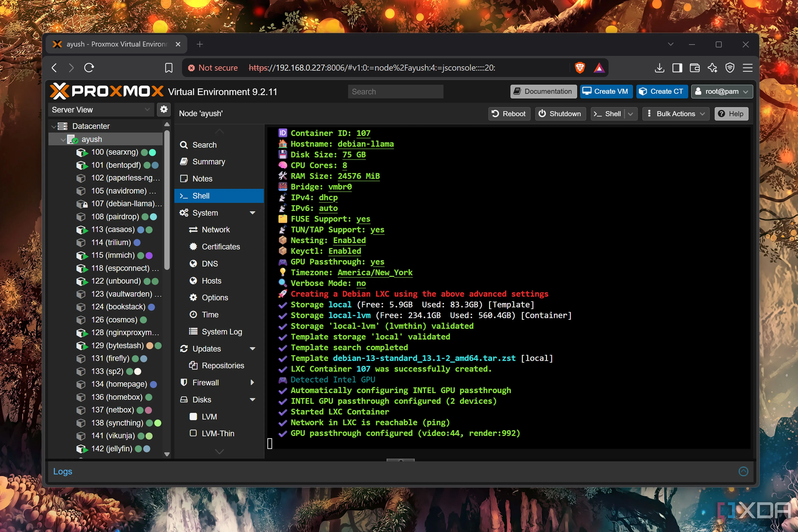Open the Summary menu item
Image resolution: width=798 pixels, height=532 pixels.
click(219, 162)
